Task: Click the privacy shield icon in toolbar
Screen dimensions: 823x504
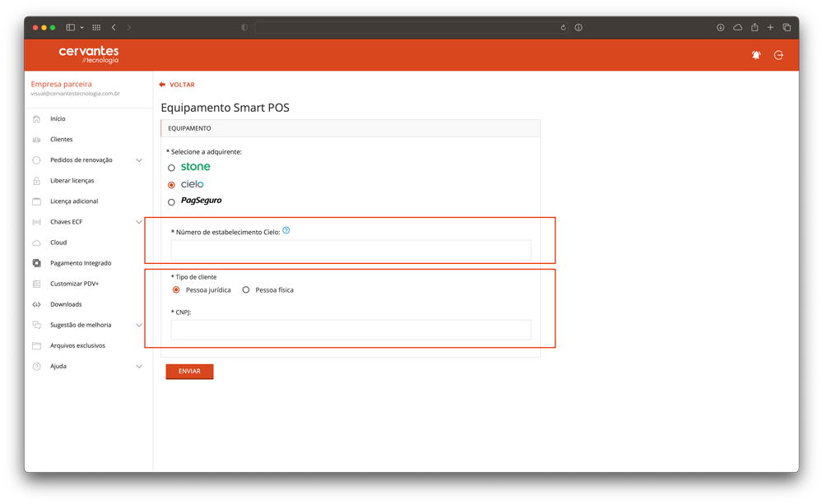Action: (x=244, y=27)
